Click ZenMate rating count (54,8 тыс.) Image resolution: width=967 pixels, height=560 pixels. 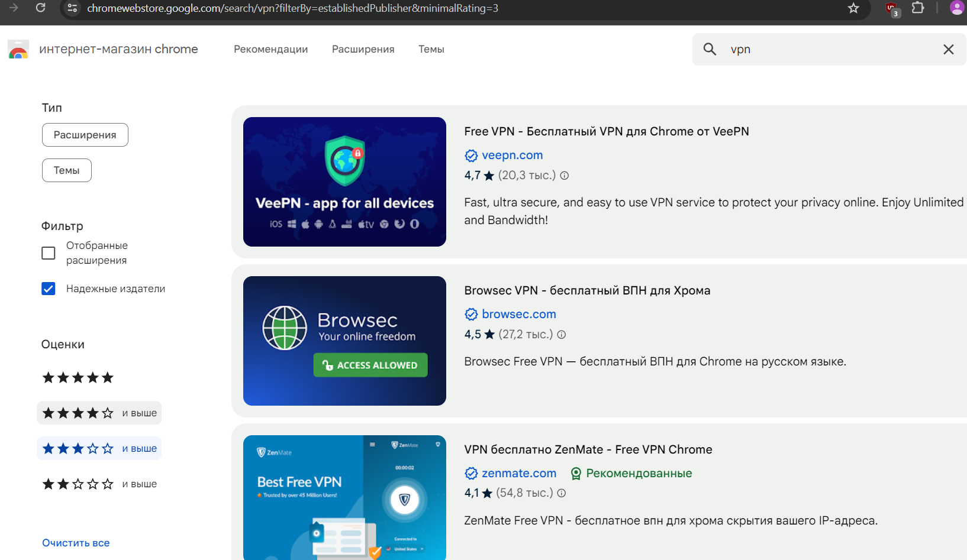(x=524, y=493)
